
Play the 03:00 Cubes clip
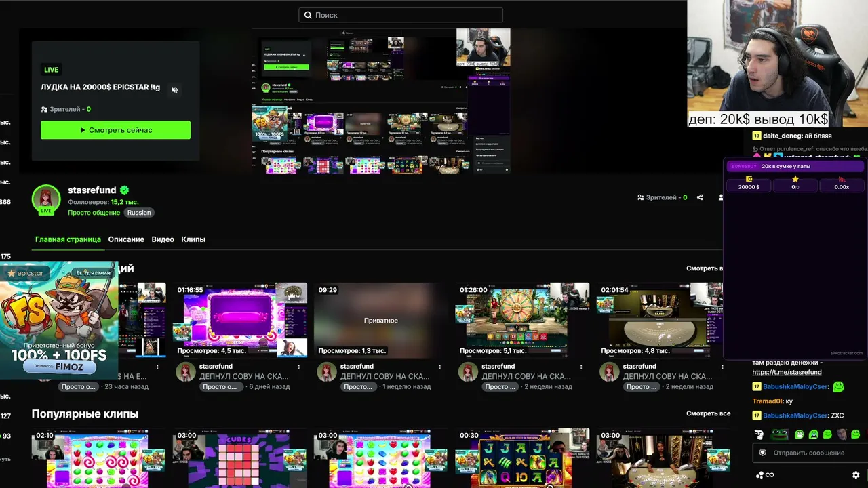point(241,458)
